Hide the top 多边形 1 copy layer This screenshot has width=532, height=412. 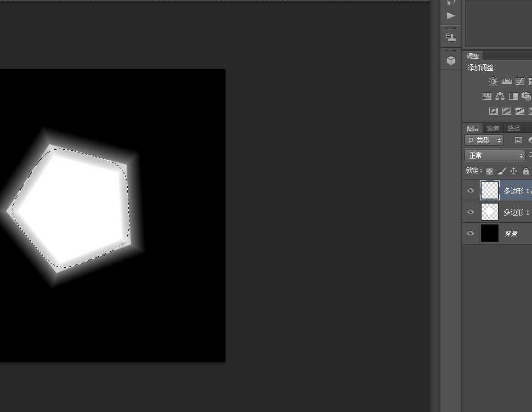click(471, 190)
